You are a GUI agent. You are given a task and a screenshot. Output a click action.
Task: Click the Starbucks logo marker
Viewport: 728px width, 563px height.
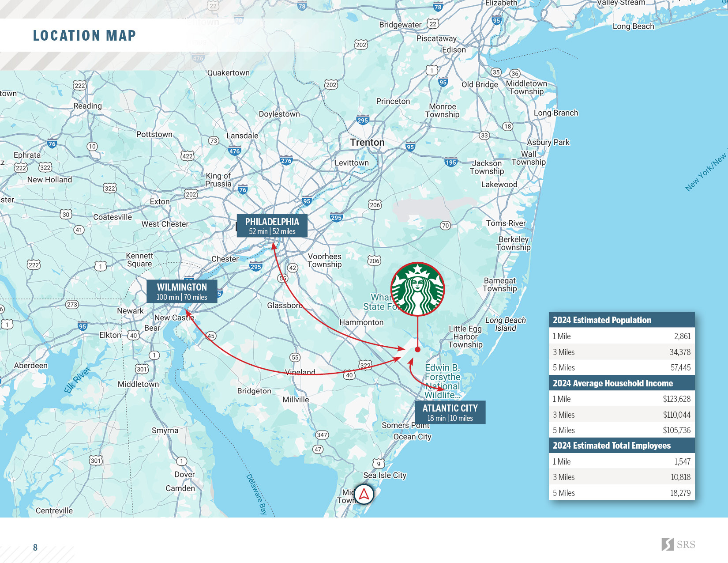[x=417, y=289]
